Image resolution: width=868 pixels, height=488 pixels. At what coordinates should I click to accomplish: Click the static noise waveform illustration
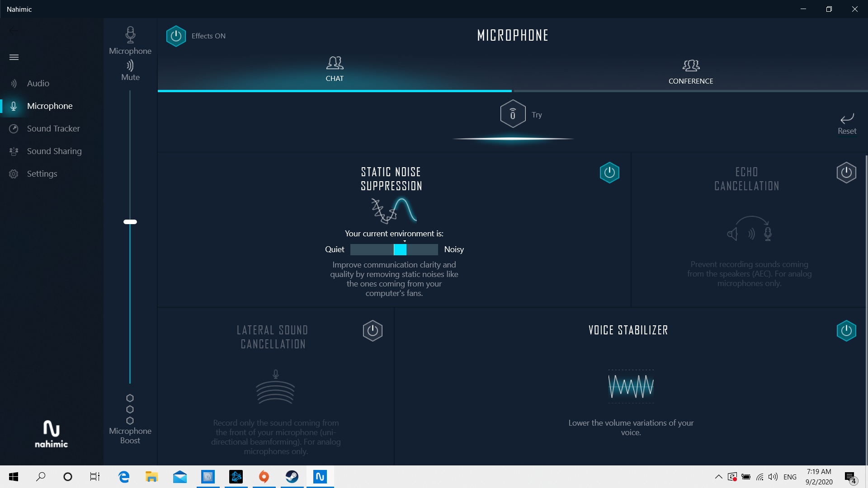[394, 211]
